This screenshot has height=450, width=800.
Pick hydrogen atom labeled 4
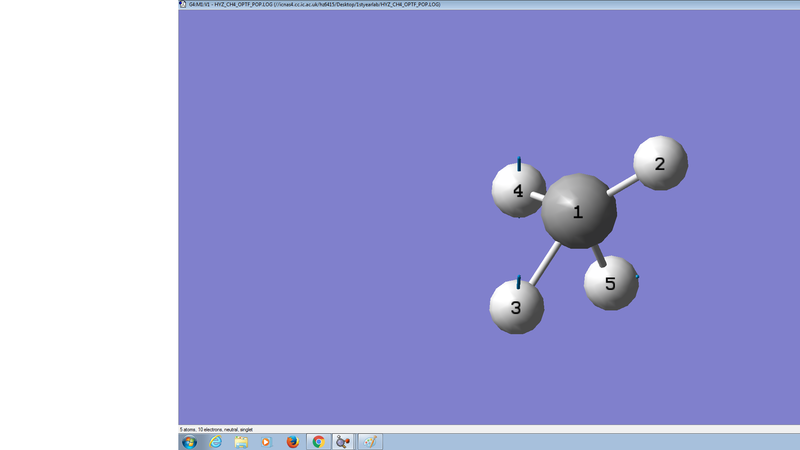coord(517,190)
